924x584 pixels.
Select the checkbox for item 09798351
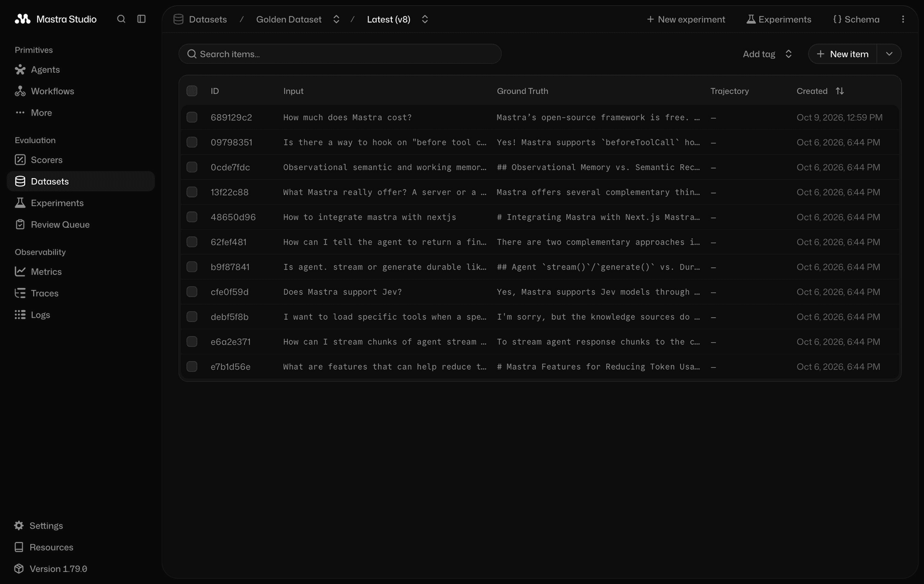point(192,143)
